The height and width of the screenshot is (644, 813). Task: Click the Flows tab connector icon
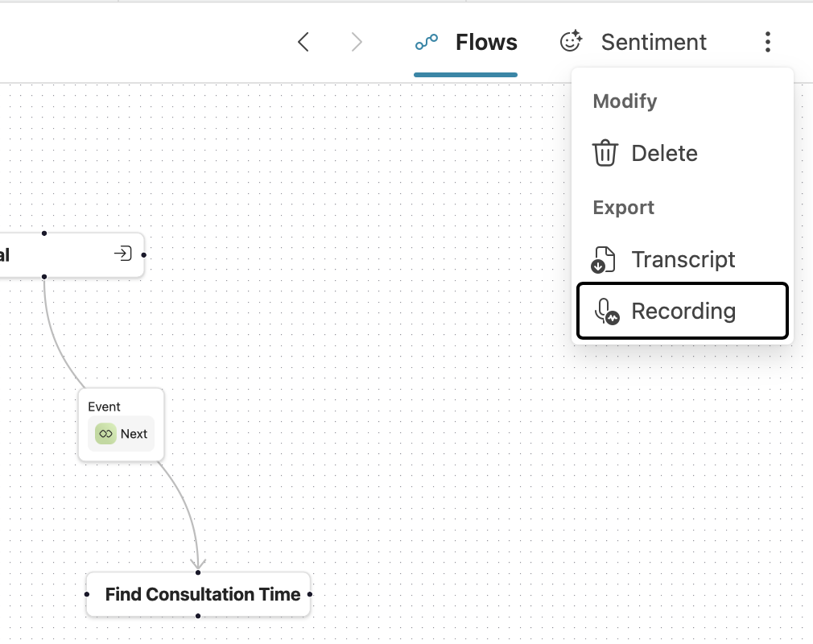(x=427, y=43)
